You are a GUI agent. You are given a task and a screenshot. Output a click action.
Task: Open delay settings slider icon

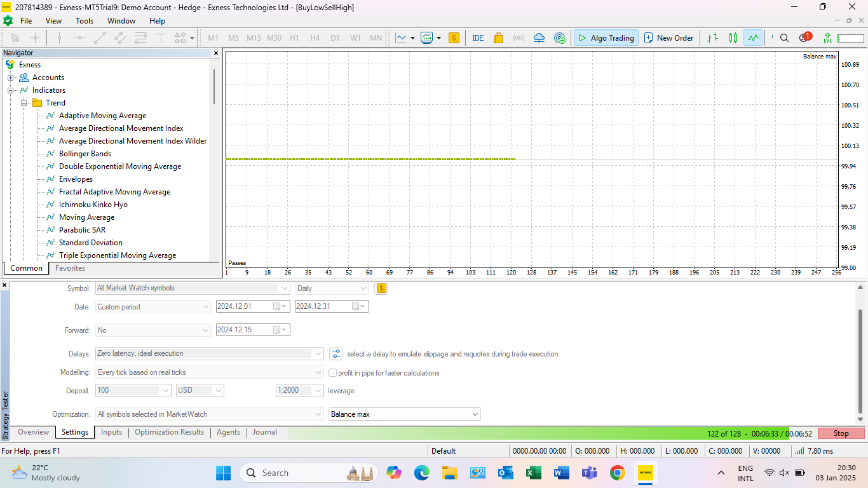click(336, 353)
